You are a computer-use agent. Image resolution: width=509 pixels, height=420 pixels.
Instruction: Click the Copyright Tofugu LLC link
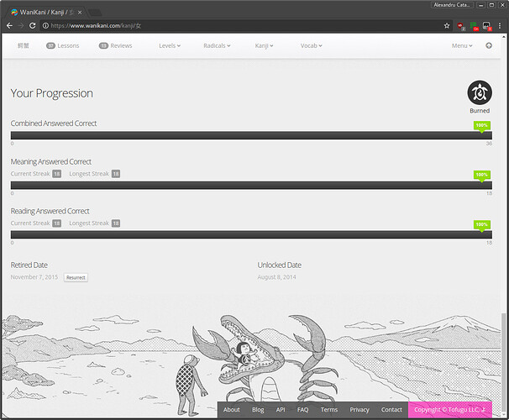pyautogui.click(x=450, y=410)
